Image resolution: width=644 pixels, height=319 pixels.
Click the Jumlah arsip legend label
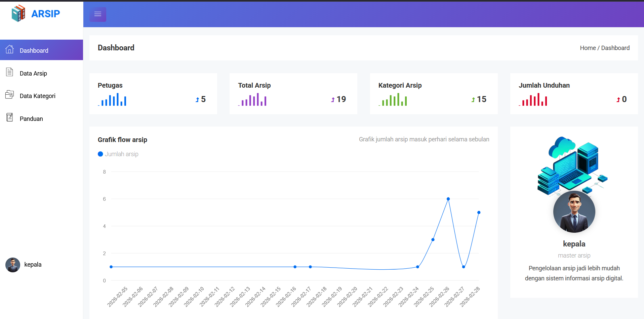tap(122, 154)
